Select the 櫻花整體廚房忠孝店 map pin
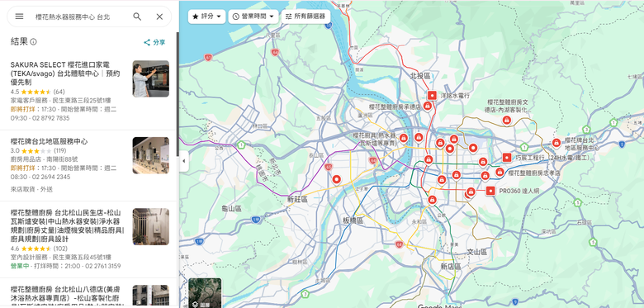The width and height of the screenshot is (644, 308). pos(500,172)
